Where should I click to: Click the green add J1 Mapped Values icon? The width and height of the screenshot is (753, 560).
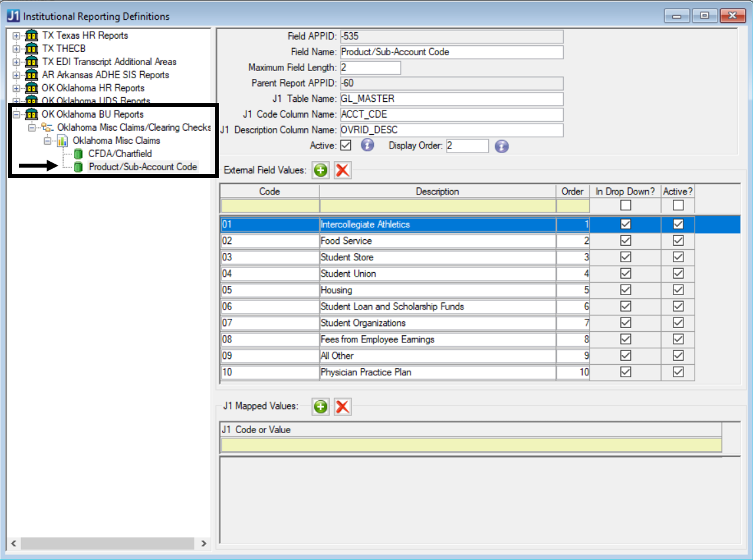(321, 407)
